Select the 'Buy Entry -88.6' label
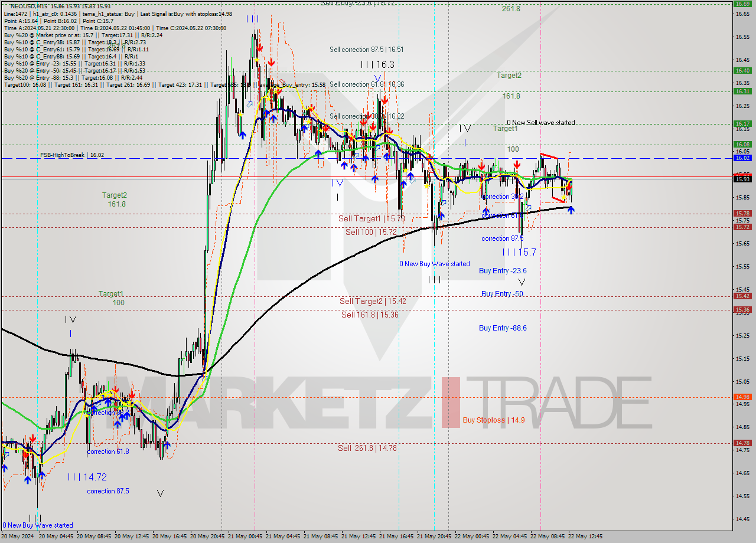Image resolution: width=756 pixels, height=543 pixels. (503, 328)
